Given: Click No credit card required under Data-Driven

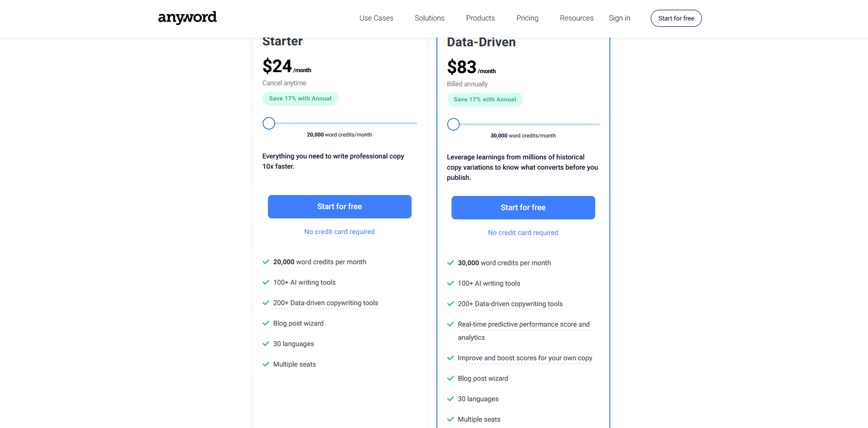Looking at the screenshot, I should (x=523, y=233).
